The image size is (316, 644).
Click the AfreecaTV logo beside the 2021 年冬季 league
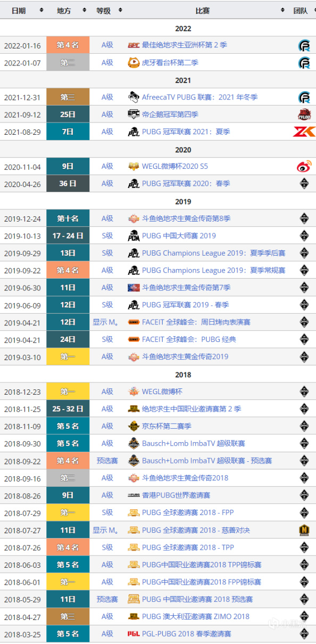[134, 97]
